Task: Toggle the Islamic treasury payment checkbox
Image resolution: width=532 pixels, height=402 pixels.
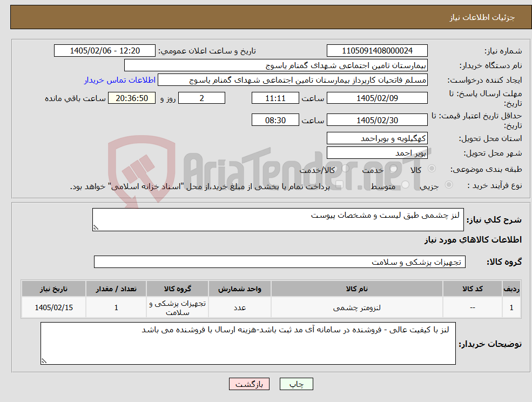Action: pos(339,185)
